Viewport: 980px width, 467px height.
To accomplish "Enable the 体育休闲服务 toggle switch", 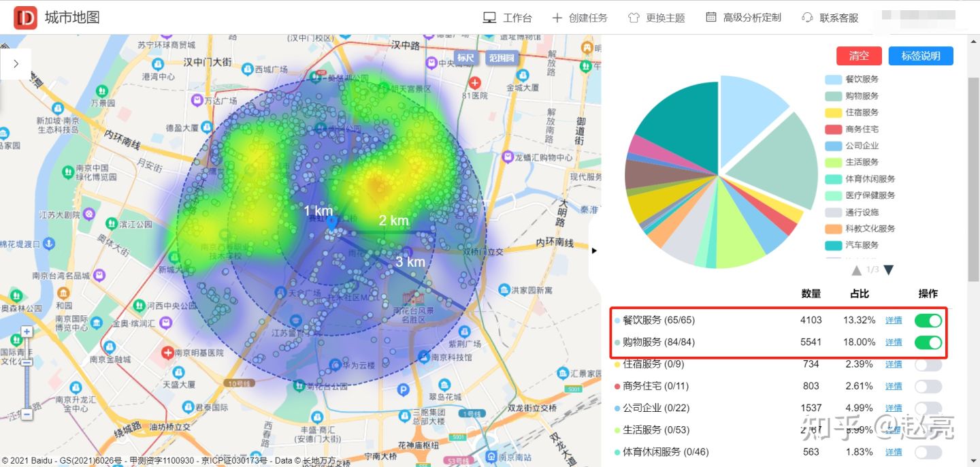I will (x=928, y=453).
